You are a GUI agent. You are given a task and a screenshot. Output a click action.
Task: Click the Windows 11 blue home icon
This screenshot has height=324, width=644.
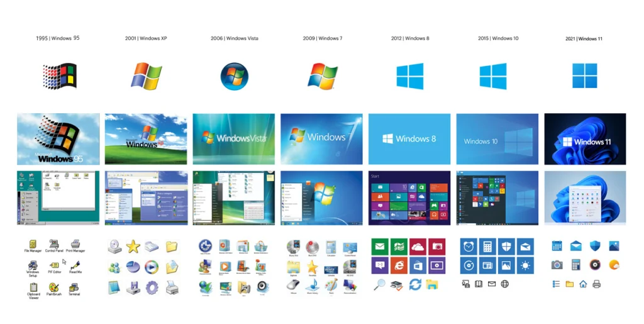(583, 284)
